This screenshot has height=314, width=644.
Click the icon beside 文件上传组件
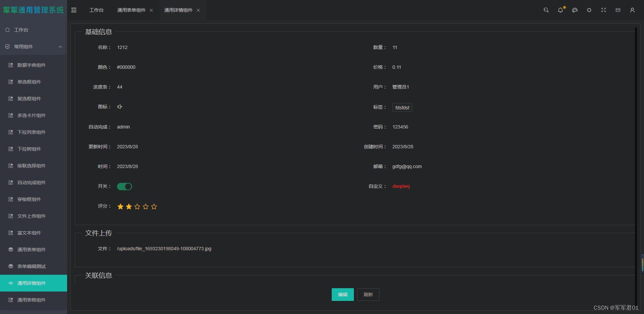tap(11, 216)
